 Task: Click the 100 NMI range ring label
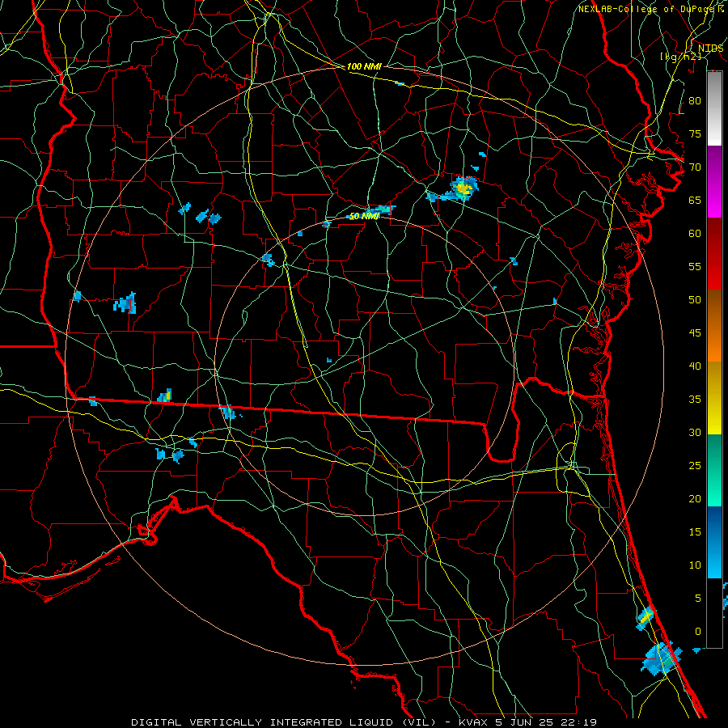364,66
